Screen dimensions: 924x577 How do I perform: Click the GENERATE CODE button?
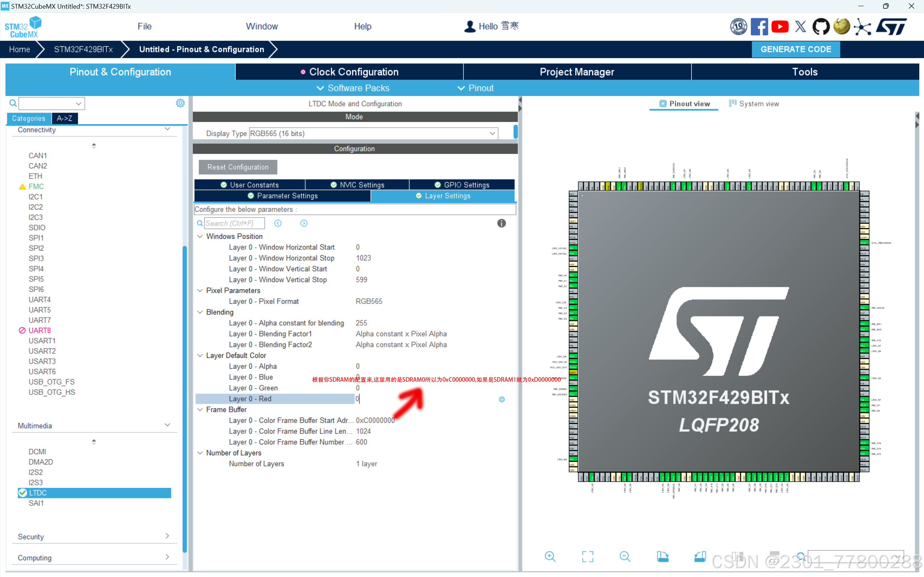click(x=795, y=49)
